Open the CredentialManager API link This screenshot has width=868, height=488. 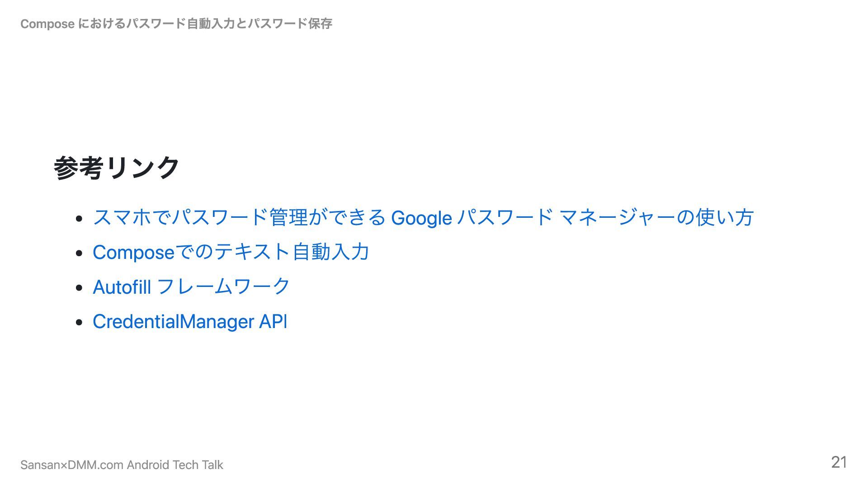click(189, 322)
